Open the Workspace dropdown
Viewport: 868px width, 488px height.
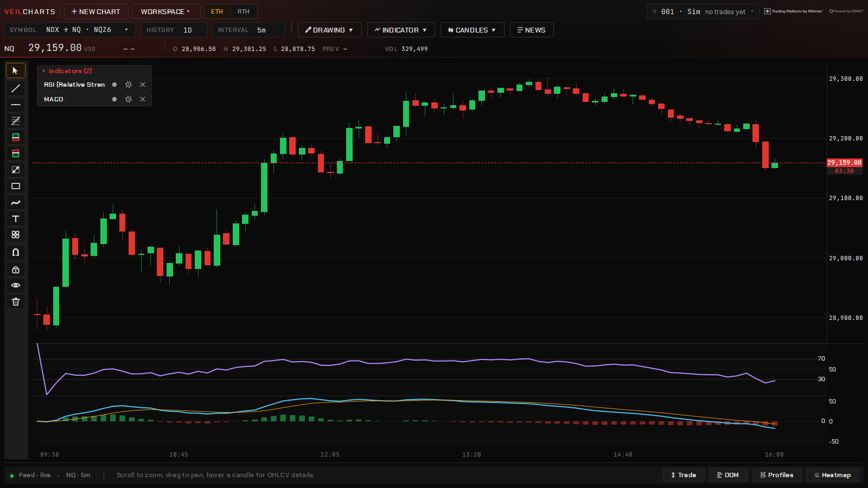[x=166, y=11]
